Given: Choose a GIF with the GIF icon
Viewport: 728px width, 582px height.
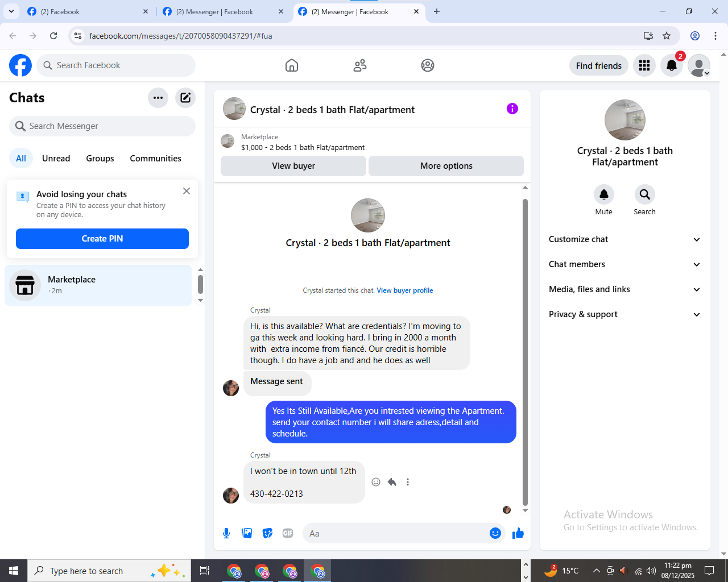Looking at the screenshot, I should pyautogui.click(x=288, y=533).
